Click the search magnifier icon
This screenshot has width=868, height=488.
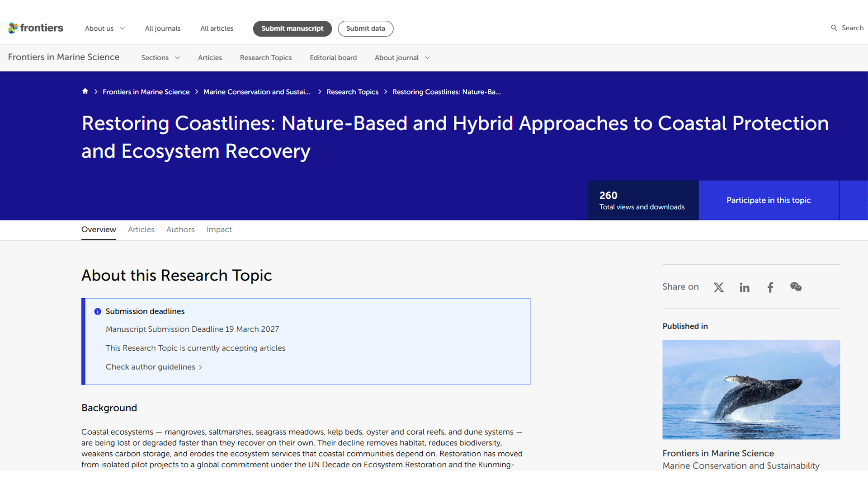[834, 28]
